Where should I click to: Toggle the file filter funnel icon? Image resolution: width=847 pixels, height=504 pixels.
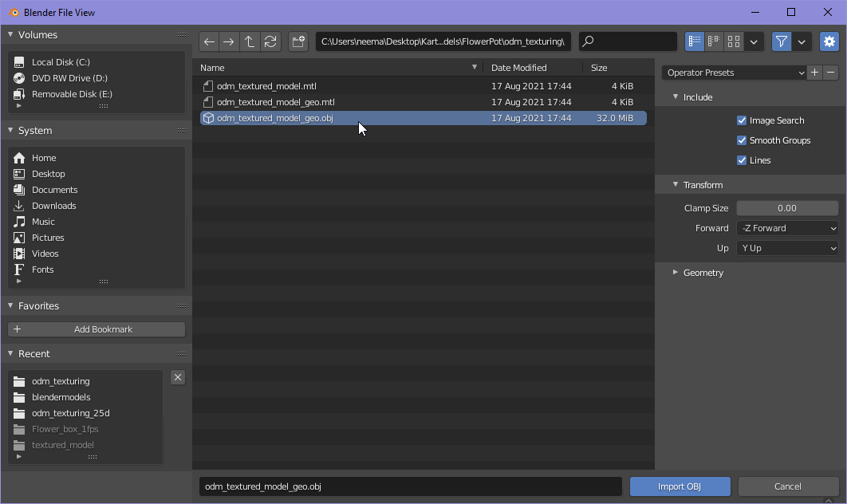coord(782,41)
